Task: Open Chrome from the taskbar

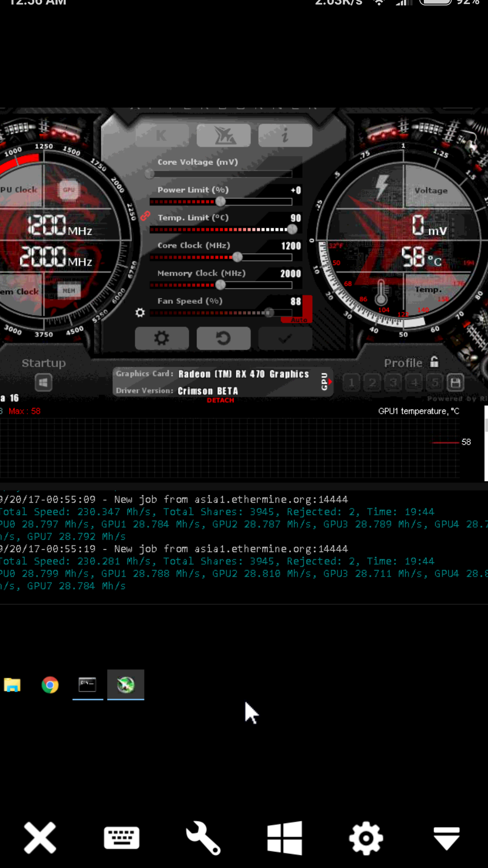Action: coord(50,685)
